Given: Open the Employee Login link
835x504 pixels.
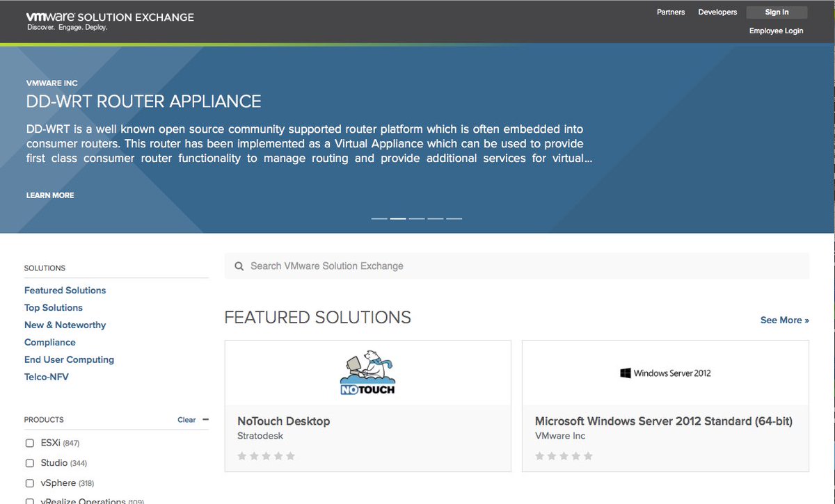Looking at the screenshot, I should [x=776, y=31].
